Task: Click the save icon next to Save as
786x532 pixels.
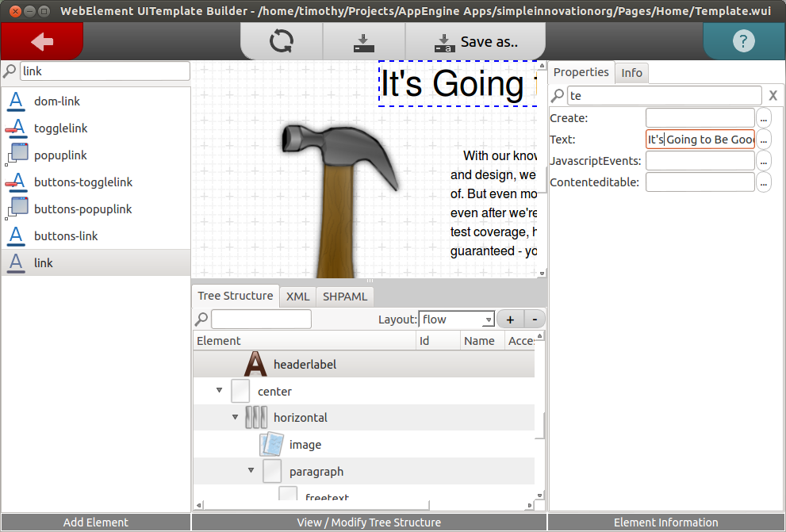Action: [363, 40]
